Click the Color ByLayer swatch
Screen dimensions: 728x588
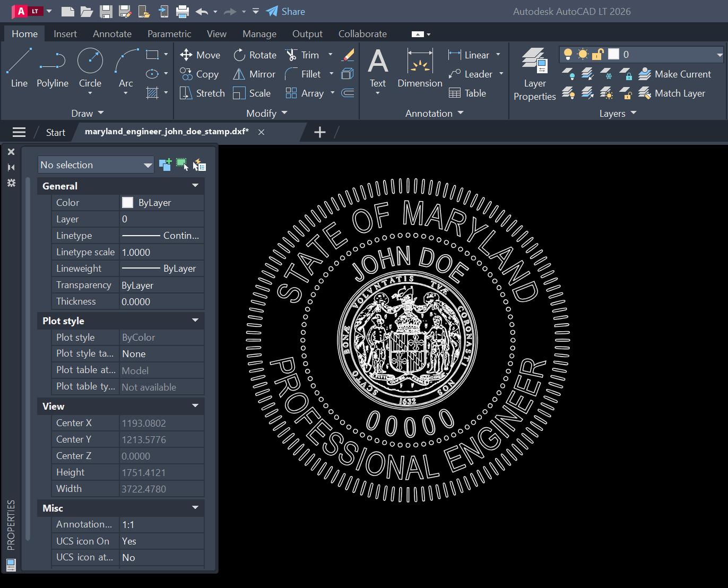pos(127,202)
